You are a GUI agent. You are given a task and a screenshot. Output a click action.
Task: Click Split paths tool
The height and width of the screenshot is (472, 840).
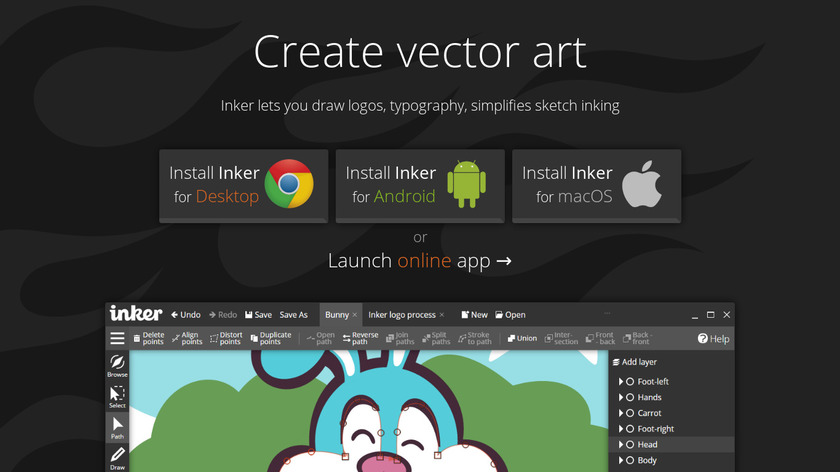click(x=436, y=338)
